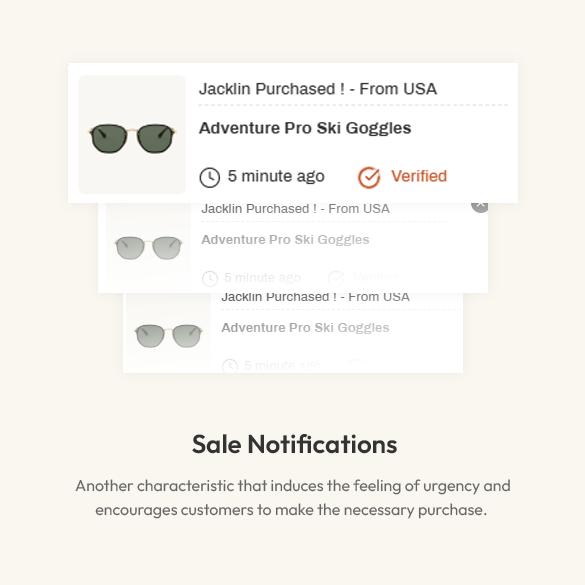Click sunglasses thumbnail in the middle notification
This screenshot has width=585, height=585.
pyautogui.click(x=148, y=248)
